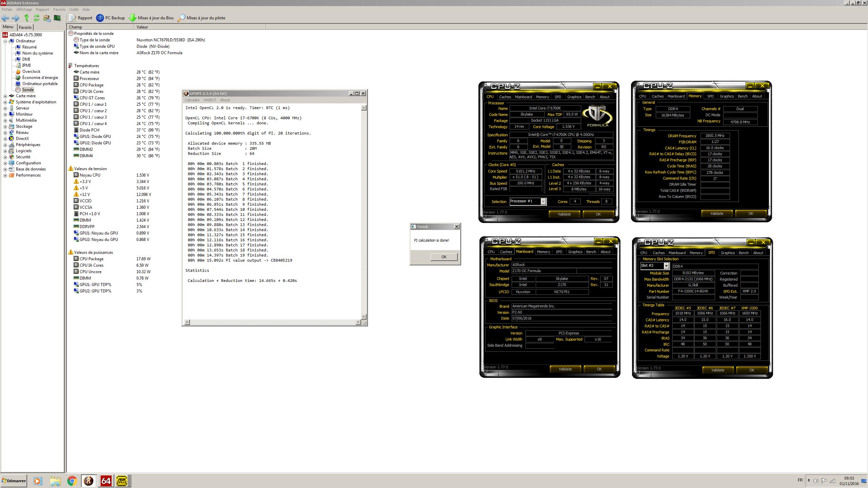Expand the Multimédia tree node
The height and width of the screenshot is (488, 868).
point(5,120)
